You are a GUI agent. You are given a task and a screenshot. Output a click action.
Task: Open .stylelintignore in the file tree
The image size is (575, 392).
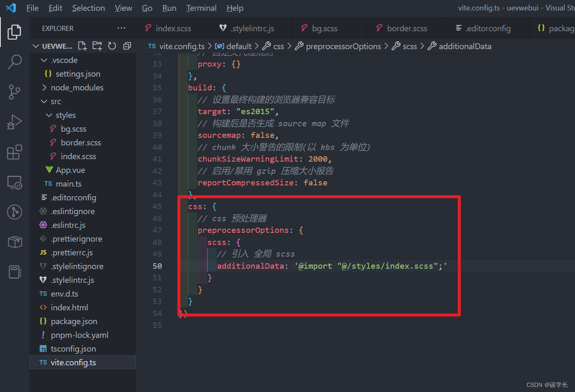pyautogui.click(x=82, y=266)
